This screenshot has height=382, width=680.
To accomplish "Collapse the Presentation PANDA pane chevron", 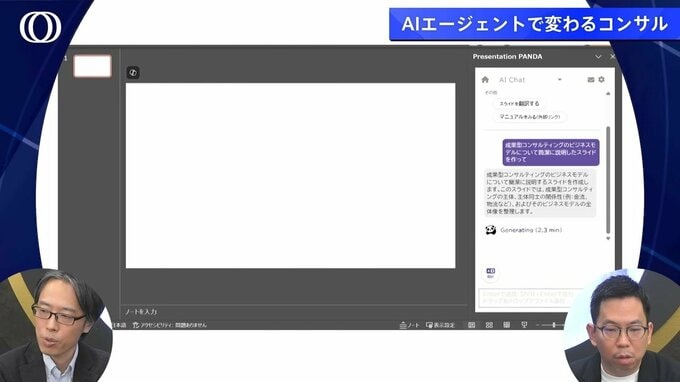I will click(598, 57).
